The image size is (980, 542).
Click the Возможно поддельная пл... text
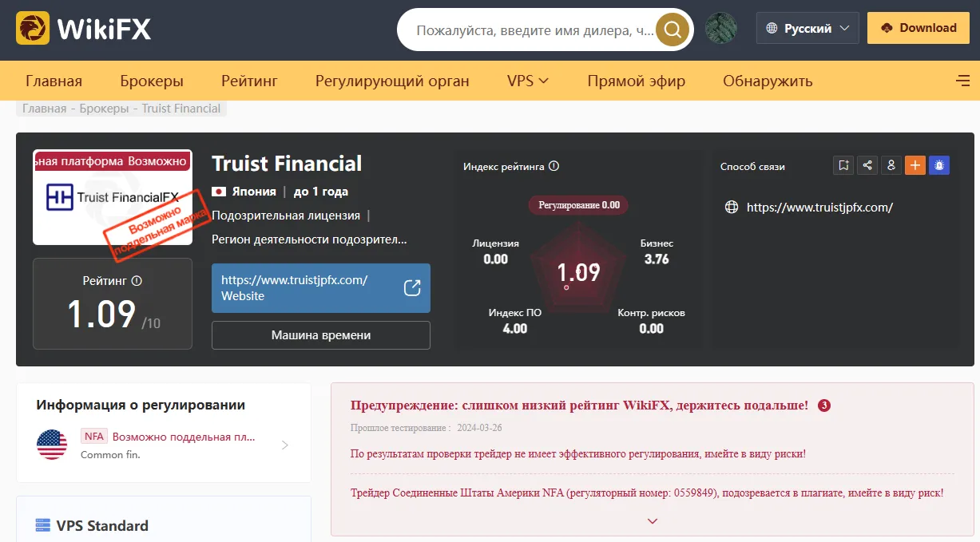(x=184, y=437)
